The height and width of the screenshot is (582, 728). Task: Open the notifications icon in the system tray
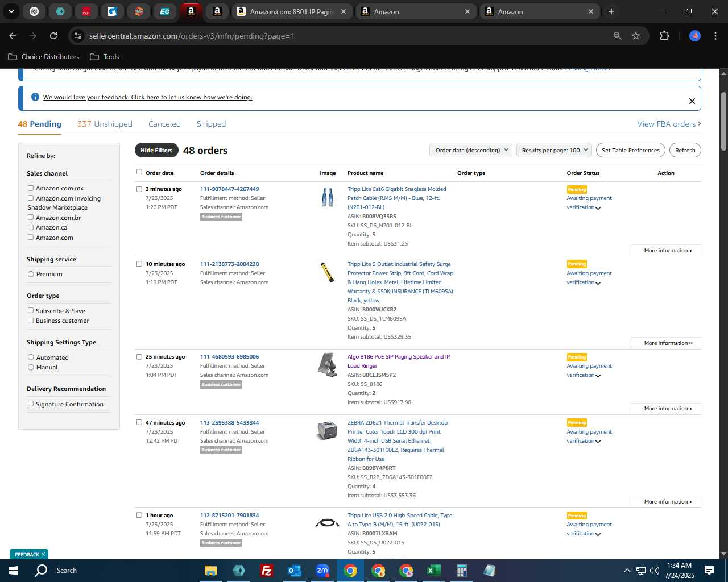click(x=709, y=571)
